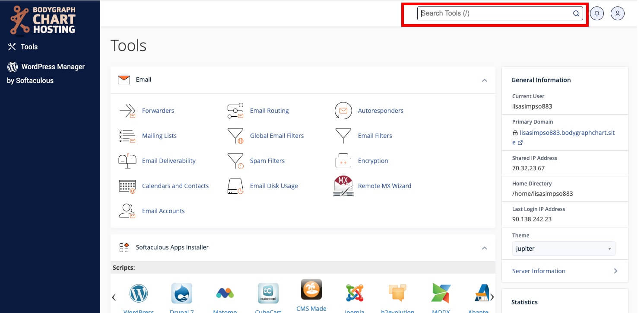644x313 pixels.
Task: Open the Server Information link
Action: [x=539, y=271]
